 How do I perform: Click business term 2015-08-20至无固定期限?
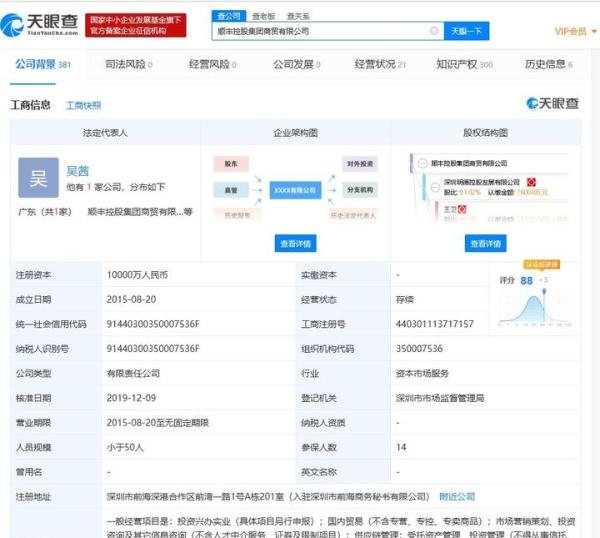pyautogui.click(x=158, y=423)
